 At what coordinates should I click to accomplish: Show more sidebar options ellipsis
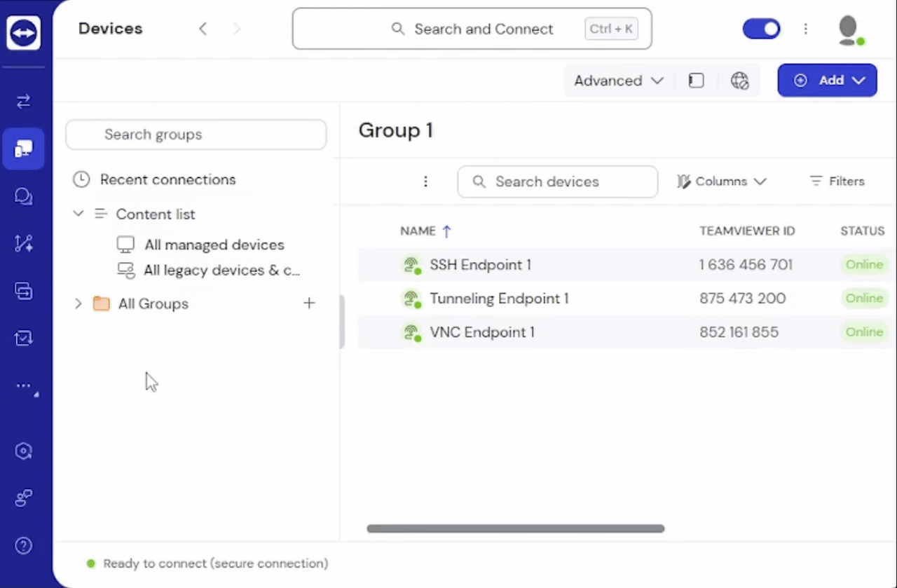(25, 386)
